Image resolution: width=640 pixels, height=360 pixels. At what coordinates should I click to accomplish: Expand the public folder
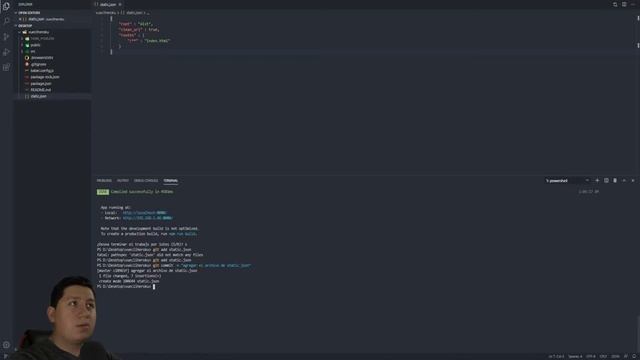click(36, 45)
